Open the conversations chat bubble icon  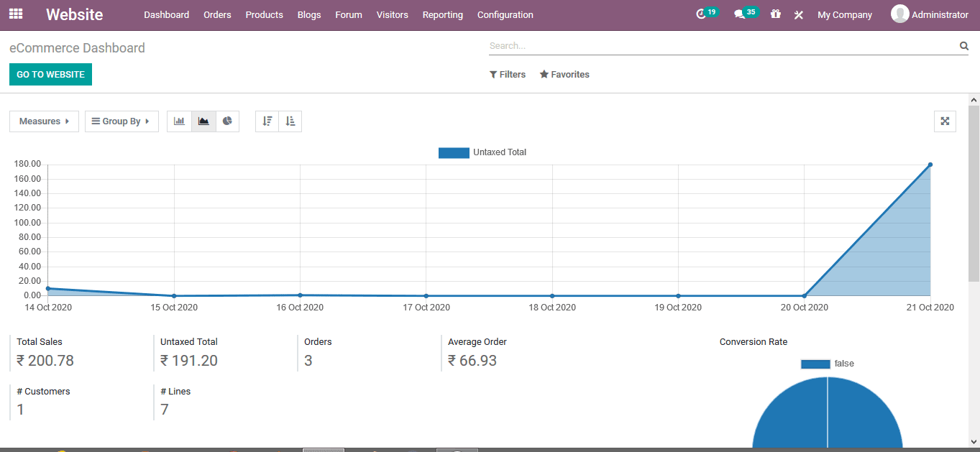point(739,14)
